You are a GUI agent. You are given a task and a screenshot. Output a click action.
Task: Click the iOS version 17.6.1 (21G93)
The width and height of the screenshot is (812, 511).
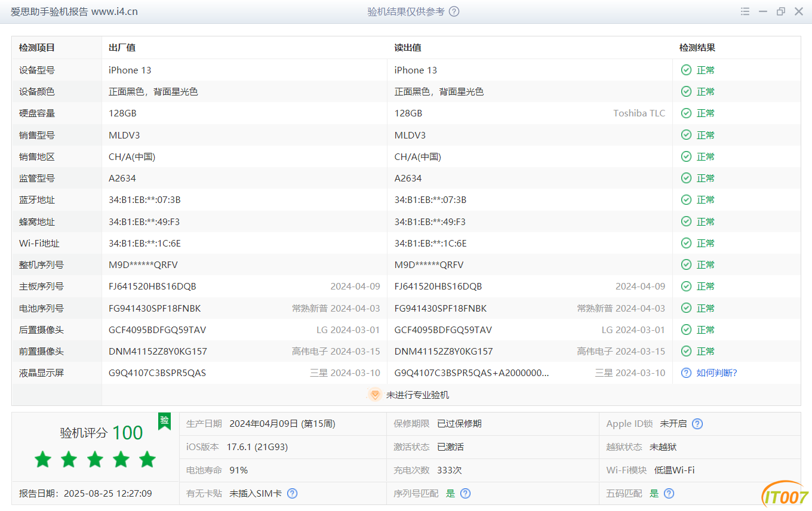click(x=257, y=447)
